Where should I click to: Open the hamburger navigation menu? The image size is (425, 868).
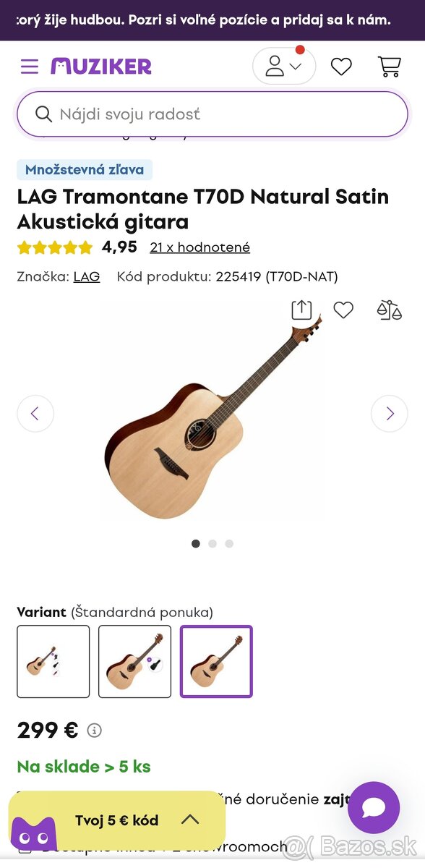pyautogui.click(x=29, y=66)
